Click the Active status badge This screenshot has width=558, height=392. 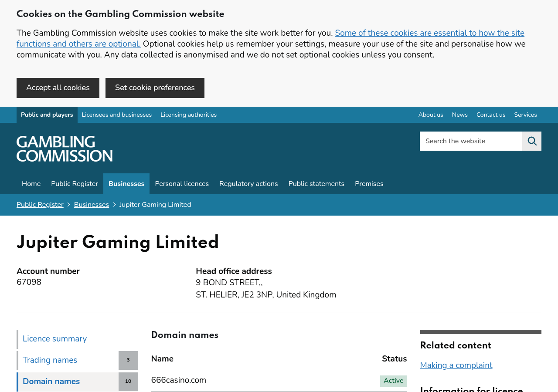(x=394, y=381)
